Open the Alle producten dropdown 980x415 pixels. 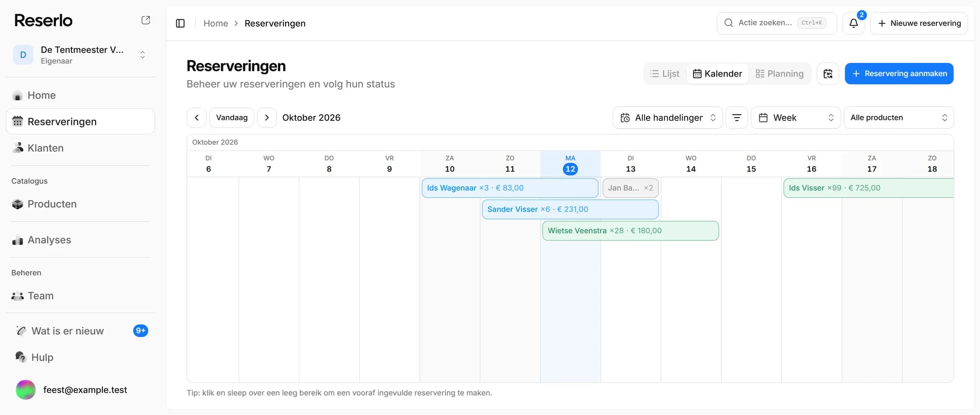899,118
